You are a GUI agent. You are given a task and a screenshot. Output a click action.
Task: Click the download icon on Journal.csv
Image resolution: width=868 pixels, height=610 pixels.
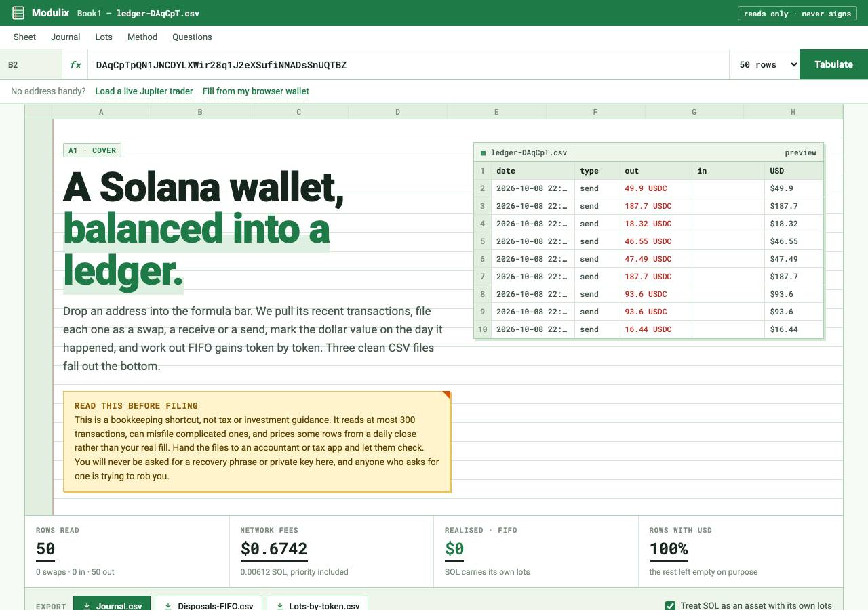pos(87,606)
